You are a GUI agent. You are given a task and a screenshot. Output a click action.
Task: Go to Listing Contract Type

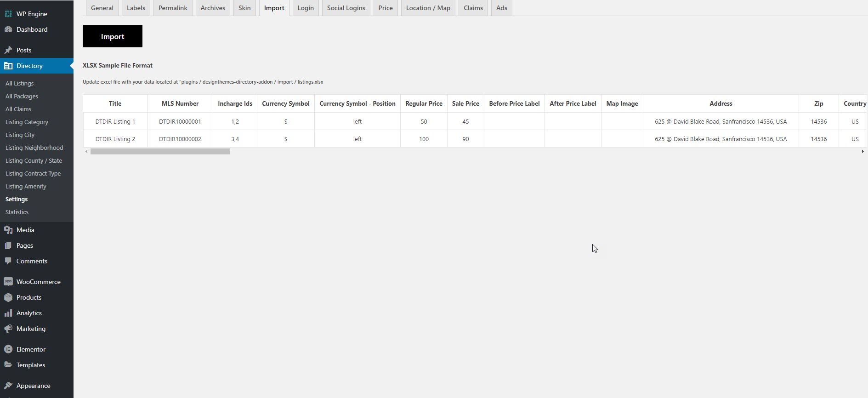tap(33, 173)
